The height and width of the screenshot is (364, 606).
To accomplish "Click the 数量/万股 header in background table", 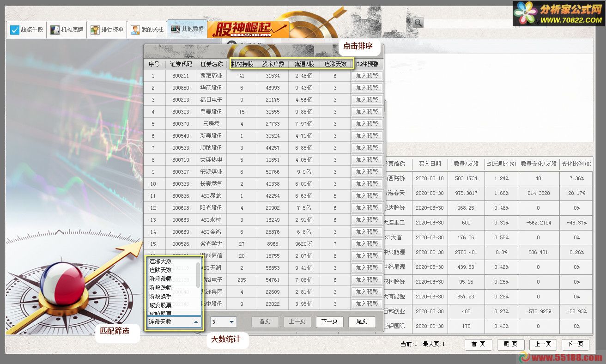I will click(x=466, y=164).
